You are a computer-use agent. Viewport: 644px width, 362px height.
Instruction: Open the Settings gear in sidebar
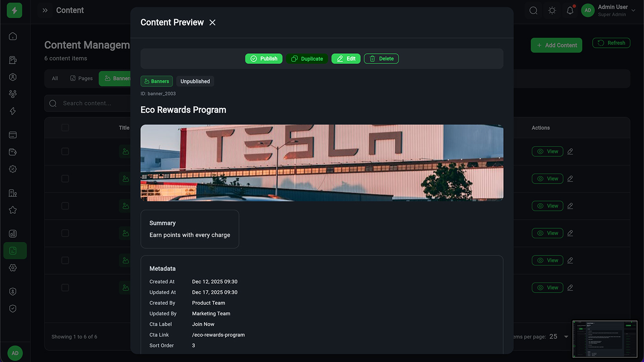13,268
